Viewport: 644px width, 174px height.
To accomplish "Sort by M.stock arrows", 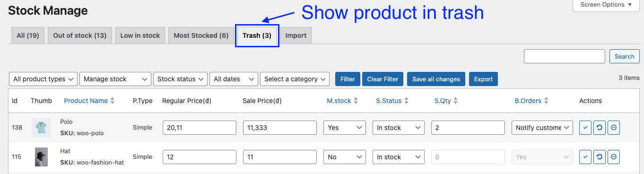I will coord(356,101).
